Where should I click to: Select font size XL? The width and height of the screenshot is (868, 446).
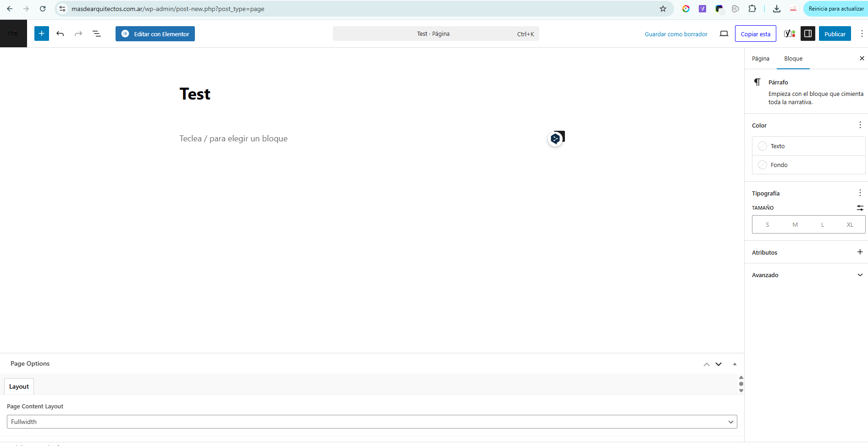coord(850,225)
